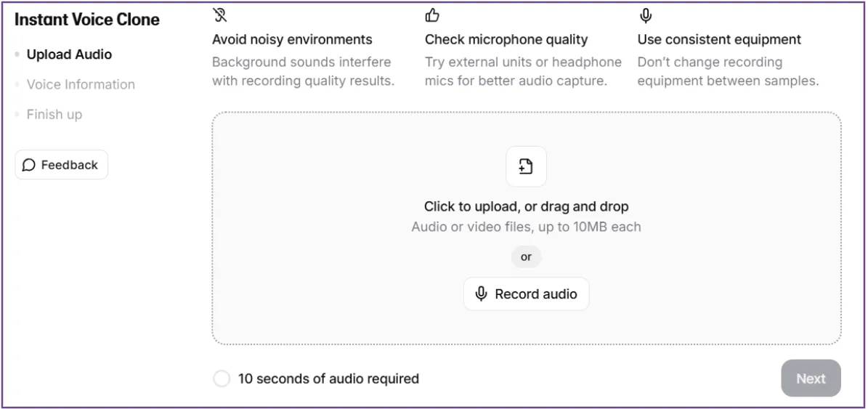Click the microphone icon above consistent equipment
Image resolution: width=868 pixels, height=409 pixels.
(x=645, y=15)
